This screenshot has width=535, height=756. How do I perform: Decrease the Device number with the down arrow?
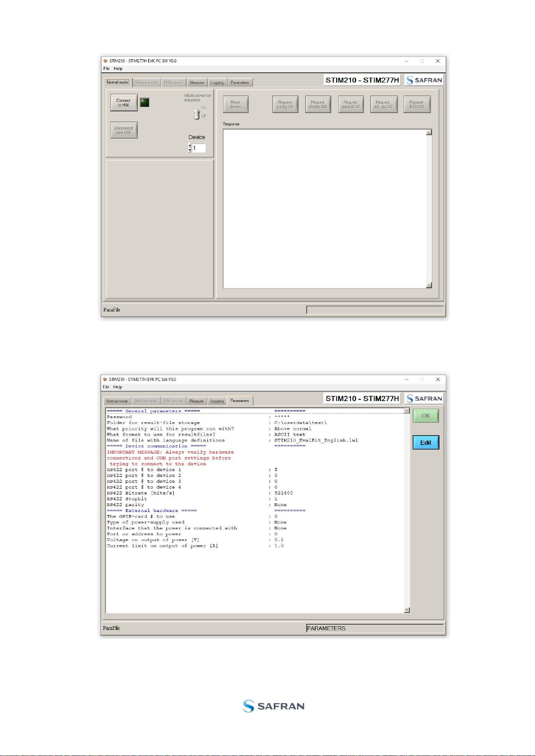[189, 150]
